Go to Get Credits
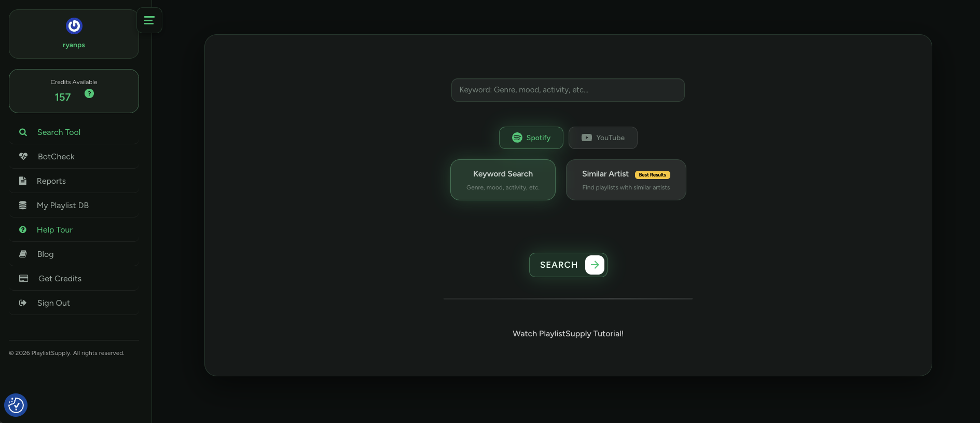The width and height of the screenshot is (980, 423). [74, 279]
